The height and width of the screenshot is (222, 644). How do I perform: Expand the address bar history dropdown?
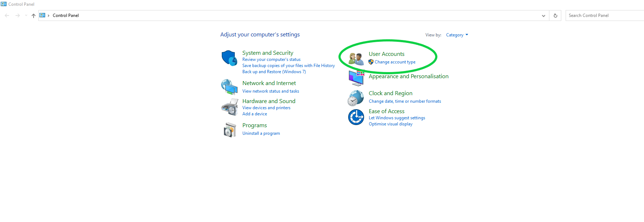tap(544, 15)
